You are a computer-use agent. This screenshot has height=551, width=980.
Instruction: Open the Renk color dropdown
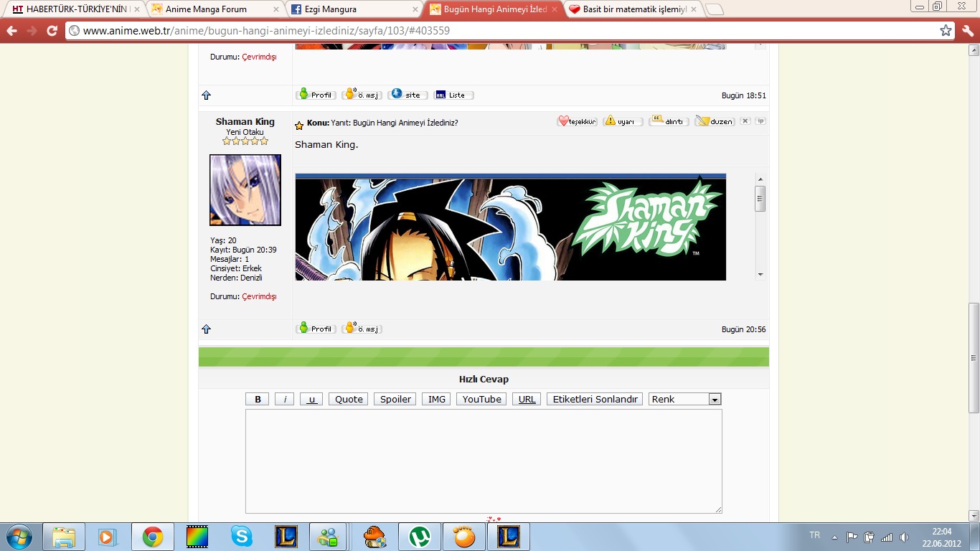(x=684, y=399)
